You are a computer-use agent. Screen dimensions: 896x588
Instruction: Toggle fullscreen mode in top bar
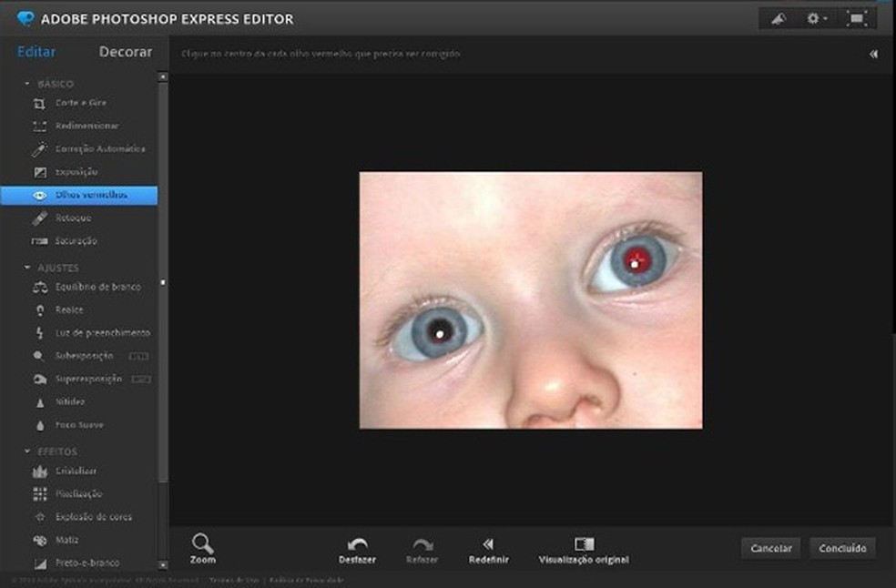coord(856,18)
